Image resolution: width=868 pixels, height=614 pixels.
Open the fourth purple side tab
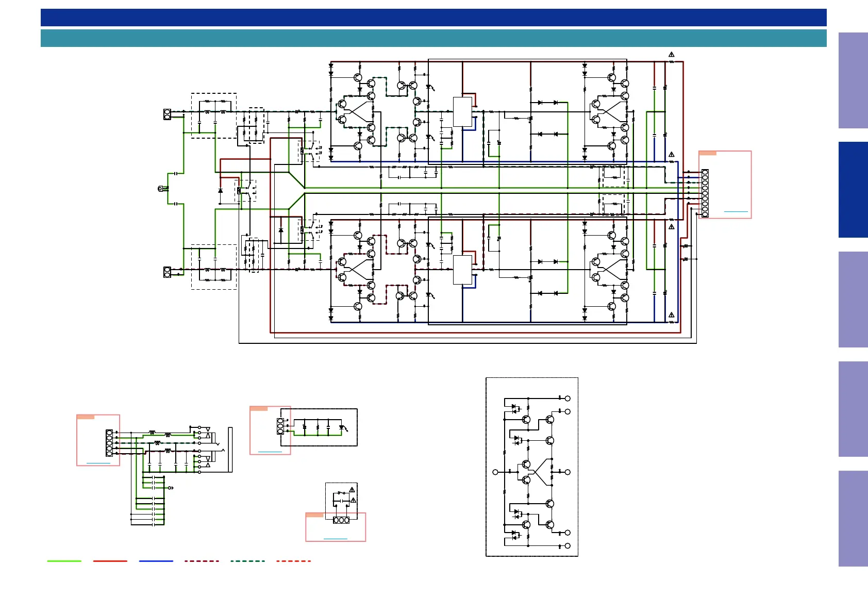coord(853,409)
